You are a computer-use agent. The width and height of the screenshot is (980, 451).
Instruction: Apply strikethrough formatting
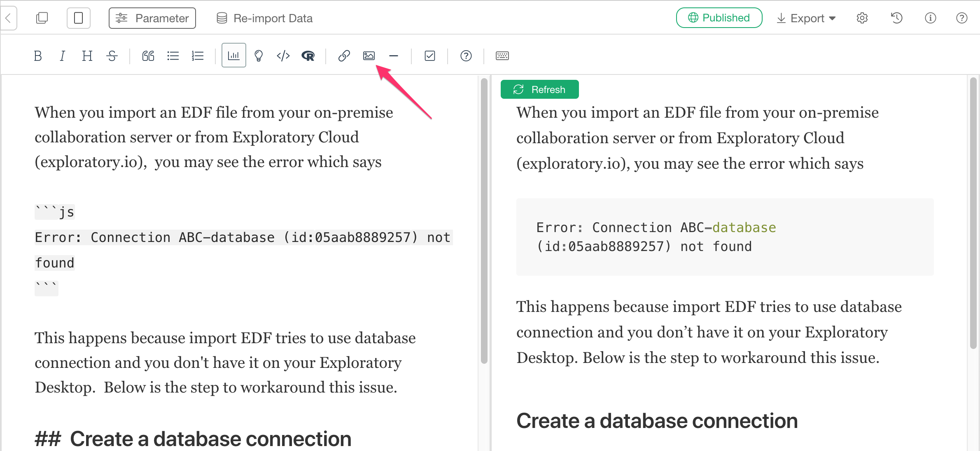click(x=112, y=56)
